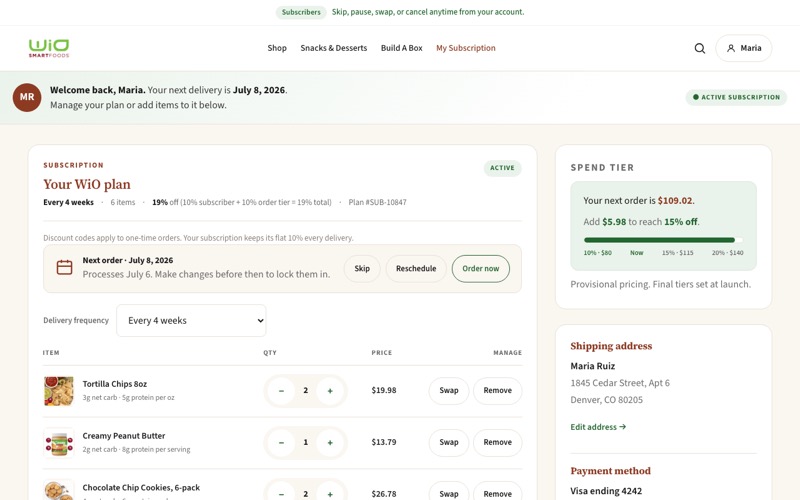Remove Chocolate Chip Cookies from plan

pos(497,493)
